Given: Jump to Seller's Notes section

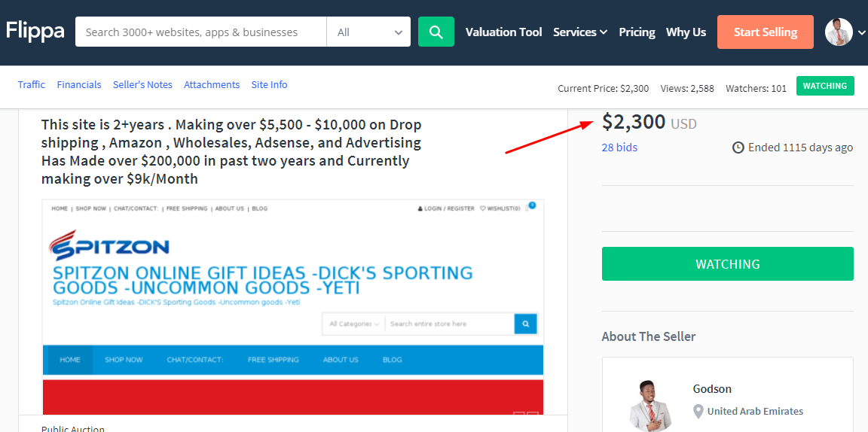Looking at the screenshot, I should [x=142, y=84].
